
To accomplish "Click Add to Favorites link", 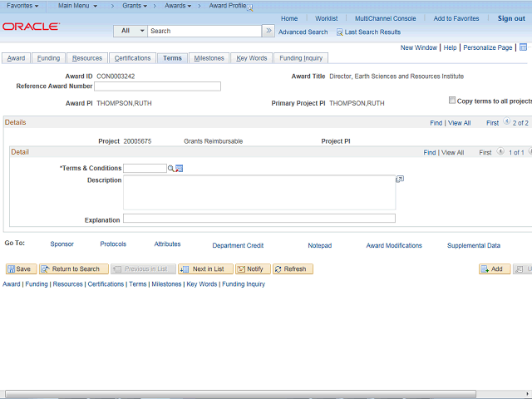I will tap(456, 18).
